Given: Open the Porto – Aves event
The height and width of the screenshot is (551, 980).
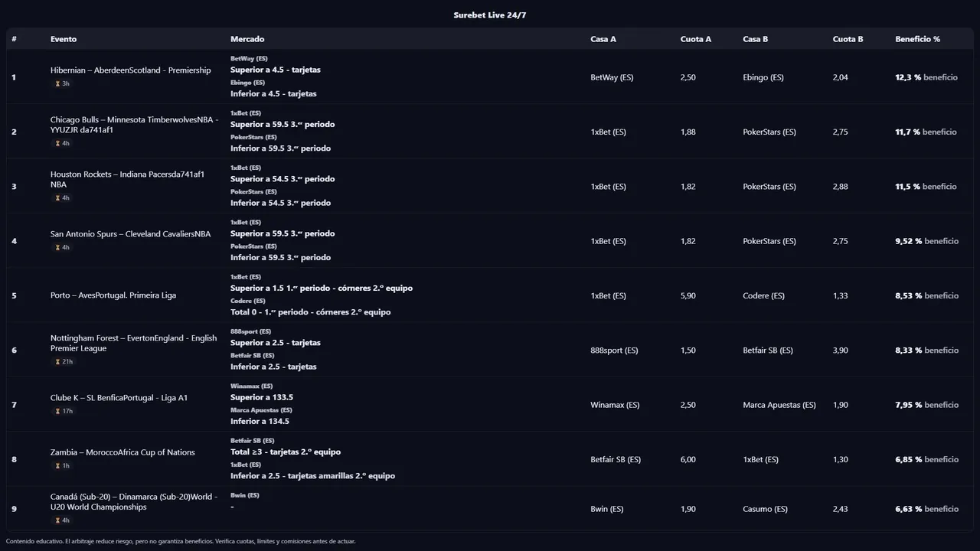Looking at the screenshot, I should 113,295.
